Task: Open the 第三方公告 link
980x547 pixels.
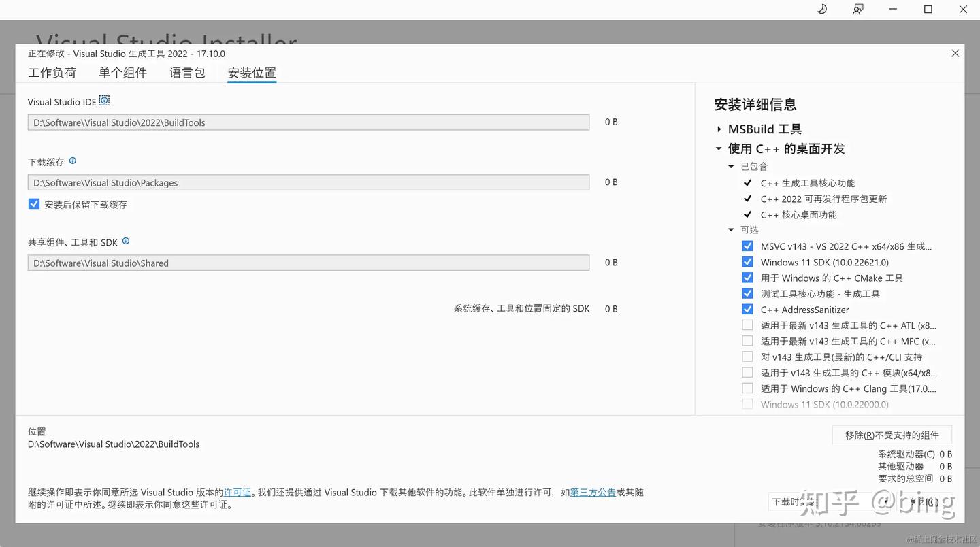Action: (593, 492)
